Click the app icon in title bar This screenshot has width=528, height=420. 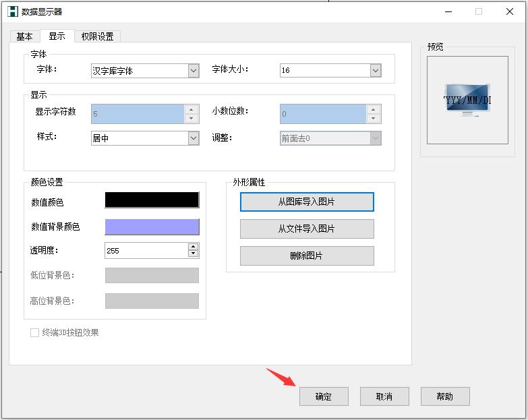11,11
